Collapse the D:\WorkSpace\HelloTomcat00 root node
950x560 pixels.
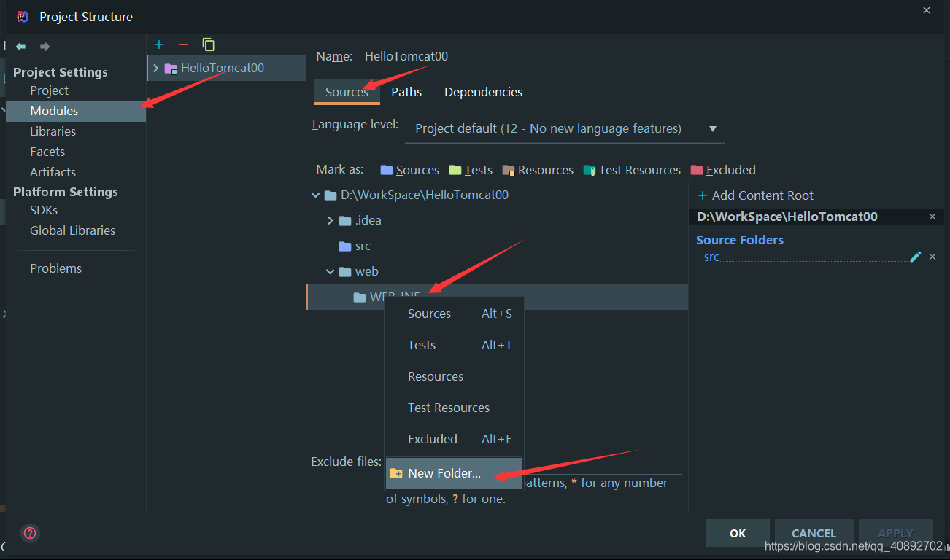click(316, 195)
